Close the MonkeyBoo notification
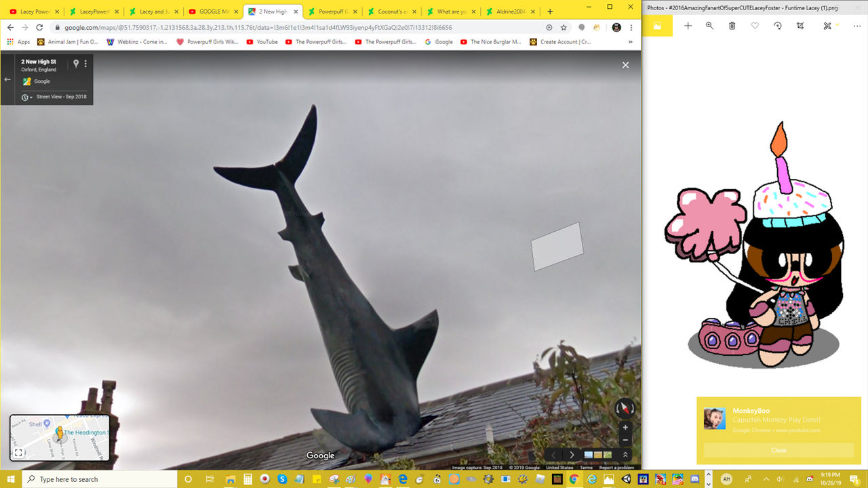868x488 pixels. 778,450
